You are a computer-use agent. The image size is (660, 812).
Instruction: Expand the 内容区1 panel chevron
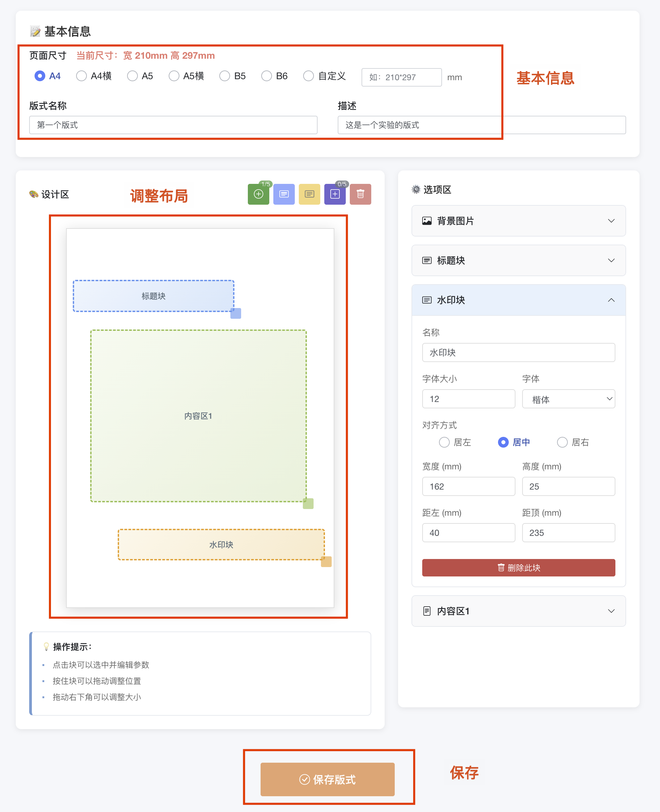tap(611, 611)
